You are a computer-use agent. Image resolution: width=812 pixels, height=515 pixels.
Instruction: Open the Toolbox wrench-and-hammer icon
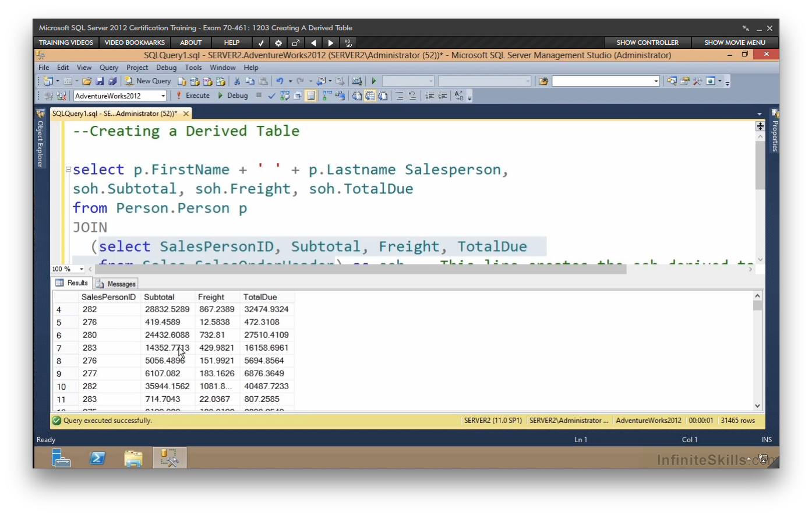[697, 81]
